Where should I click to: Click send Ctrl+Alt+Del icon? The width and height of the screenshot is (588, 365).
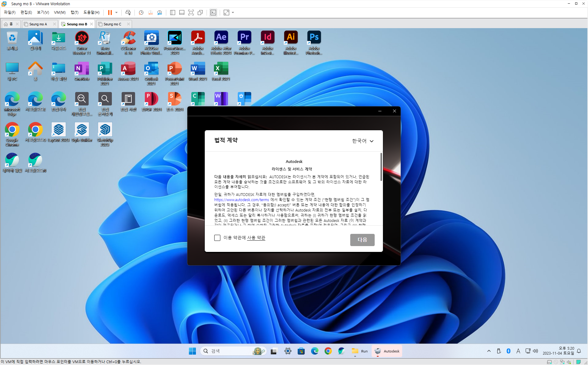tap(128, 13)
